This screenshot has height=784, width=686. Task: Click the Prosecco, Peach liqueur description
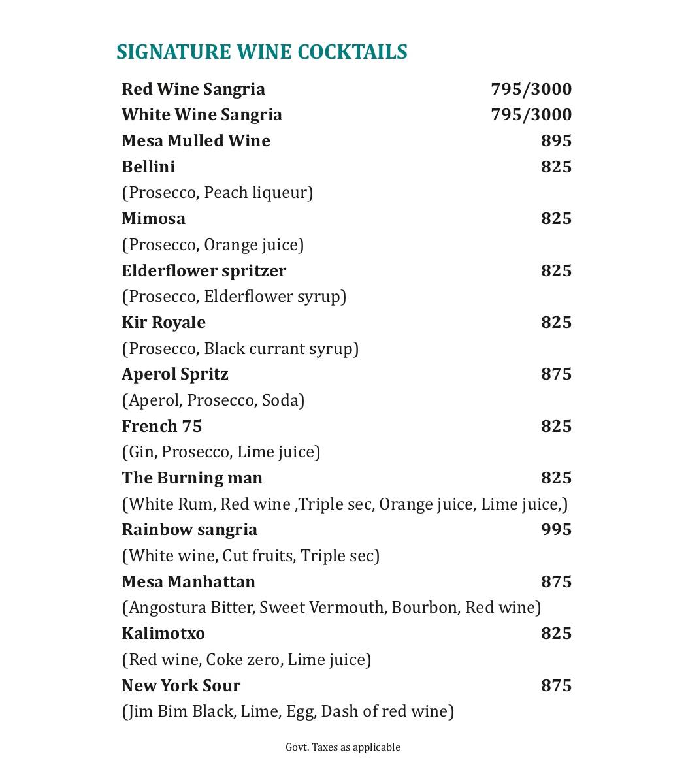218,193
